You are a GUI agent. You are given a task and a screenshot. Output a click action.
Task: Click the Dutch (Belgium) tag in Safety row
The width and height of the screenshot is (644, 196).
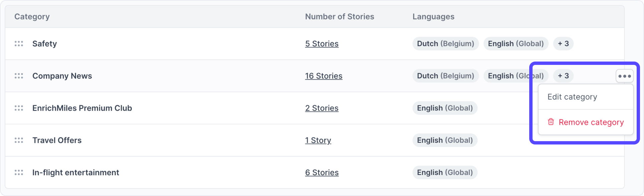tap(445, 44)
